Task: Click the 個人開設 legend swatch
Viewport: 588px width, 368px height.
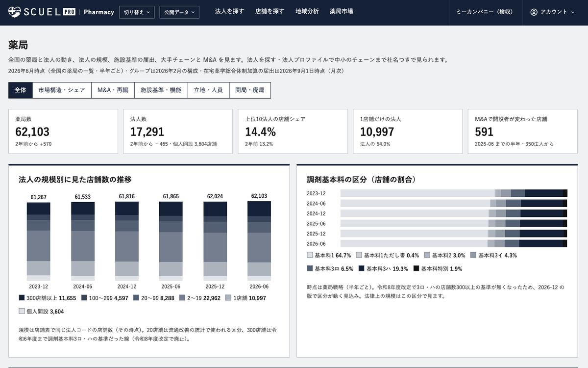Action: [x=22, y=311]
